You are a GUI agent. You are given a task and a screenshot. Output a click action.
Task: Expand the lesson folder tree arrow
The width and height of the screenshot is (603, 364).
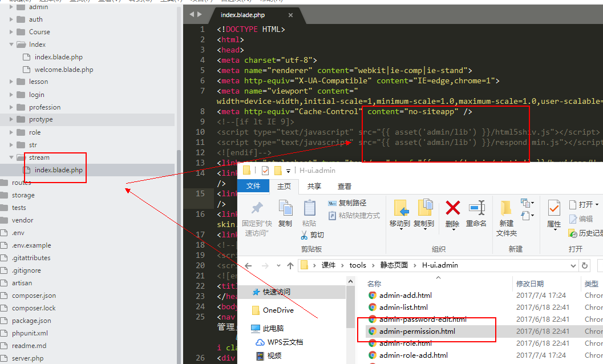(11, 82)
